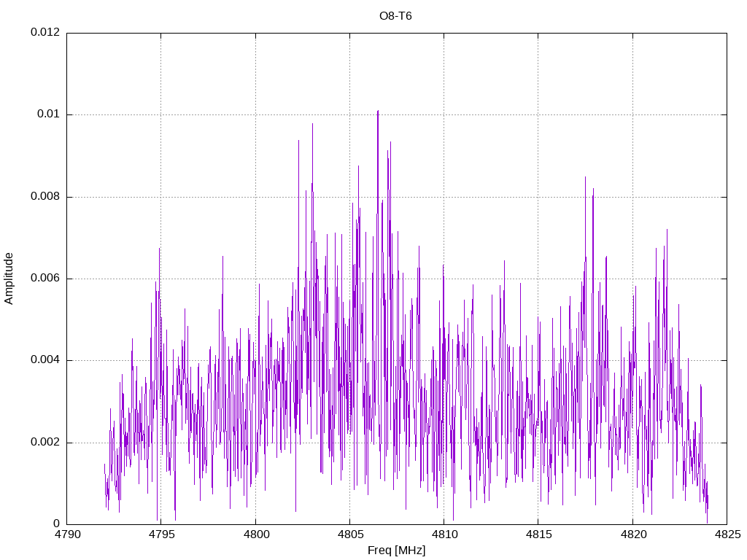Screen dimensions: 747x560
Task: Click the x-axis tick label 4790
Action: pyautogui.click(x=66, y=534)
